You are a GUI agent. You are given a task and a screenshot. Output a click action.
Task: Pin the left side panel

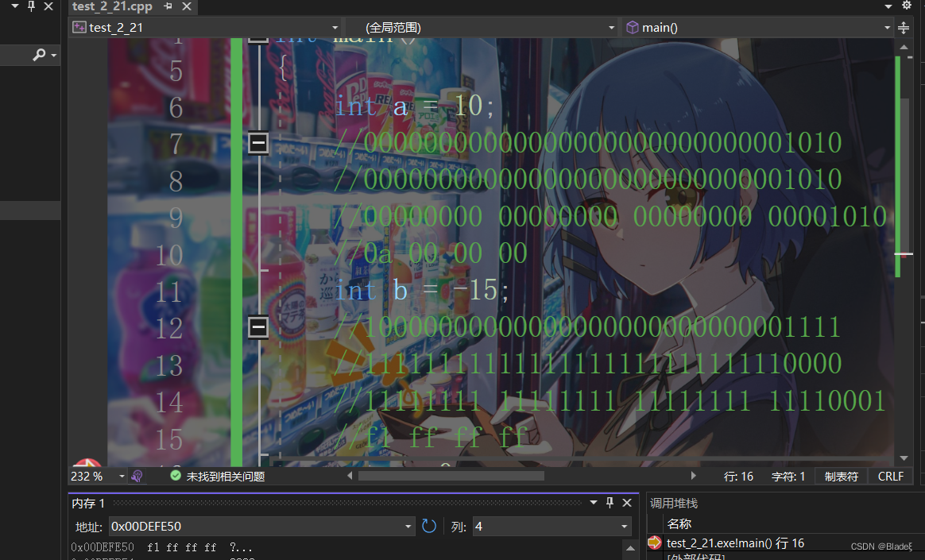point(32,6)
